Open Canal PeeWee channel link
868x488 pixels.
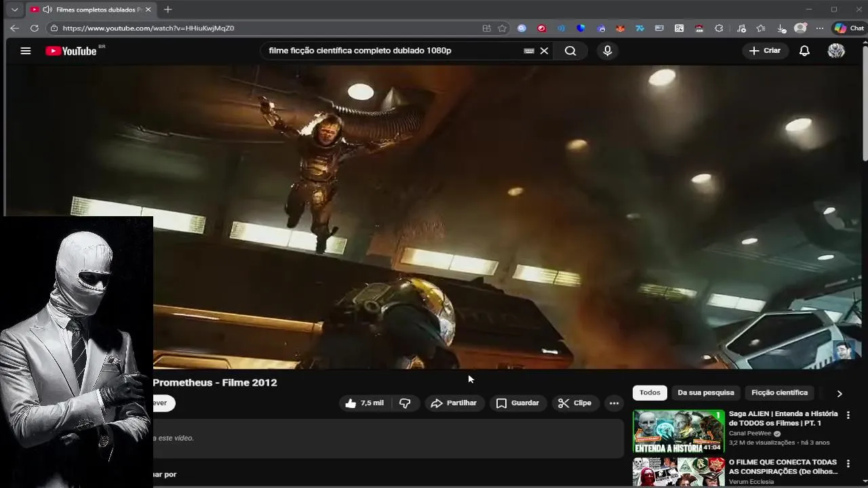pos(750,434)
